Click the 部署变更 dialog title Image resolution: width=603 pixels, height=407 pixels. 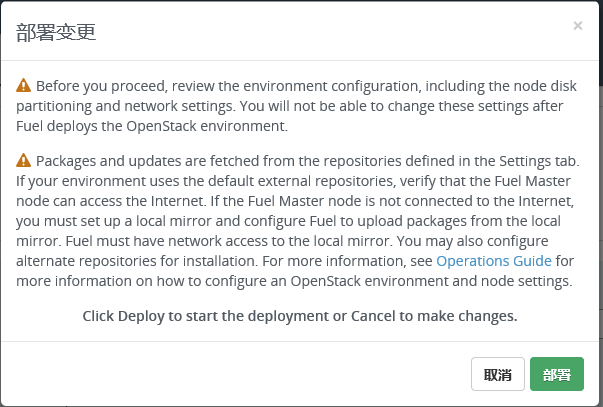56,32
